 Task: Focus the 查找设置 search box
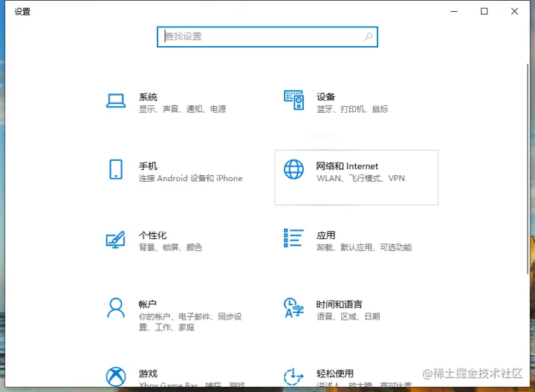(x=267, y=36)
